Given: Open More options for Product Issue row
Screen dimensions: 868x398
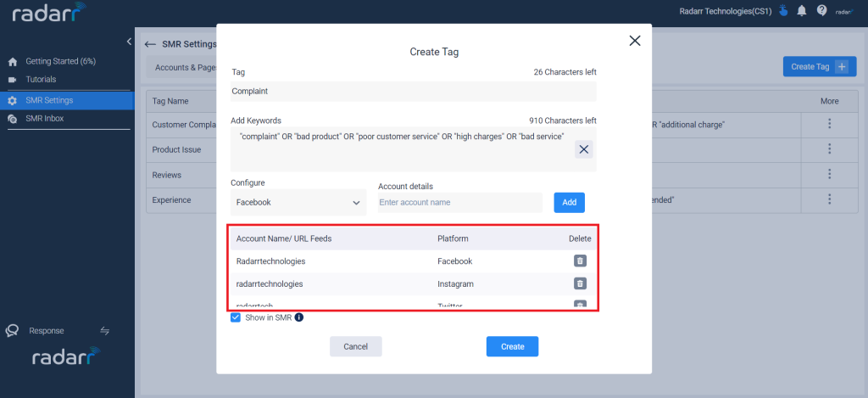Looking at the screenshot, I should 829,149.
